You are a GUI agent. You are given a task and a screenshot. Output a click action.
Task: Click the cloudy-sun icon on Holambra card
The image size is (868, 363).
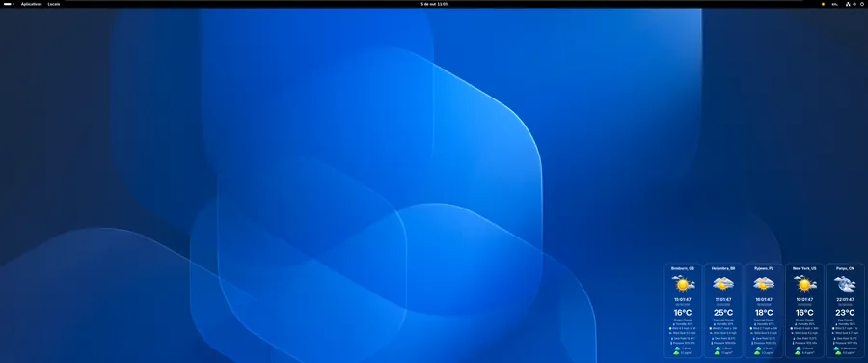click(723, 283)
